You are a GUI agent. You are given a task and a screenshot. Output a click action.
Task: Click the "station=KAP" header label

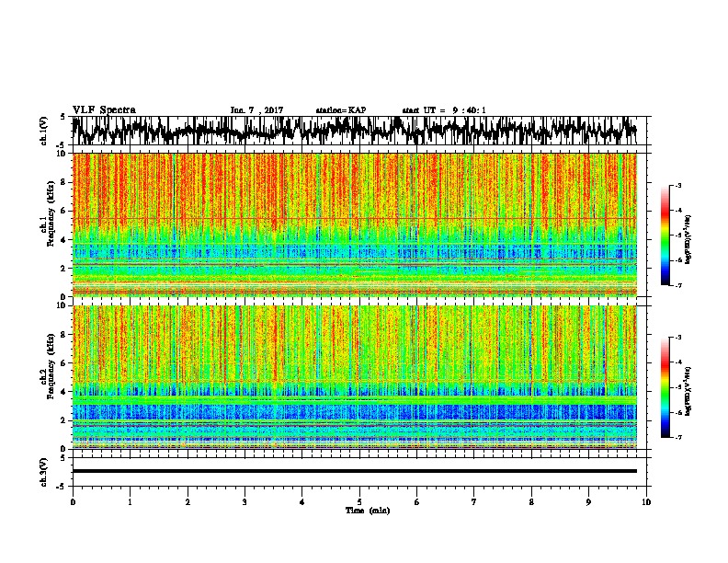pyautogui.click(x=341, y=110)
